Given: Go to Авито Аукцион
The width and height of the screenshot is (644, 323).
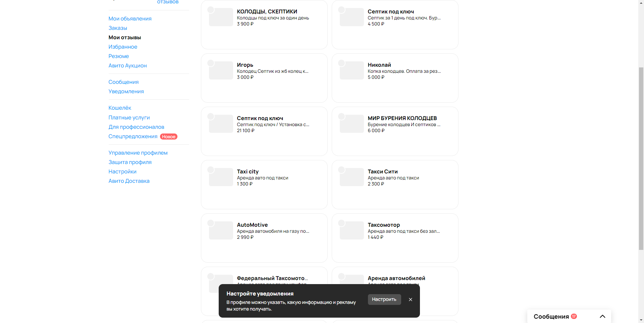Looking at the screenshot, I should click(127, 66).
